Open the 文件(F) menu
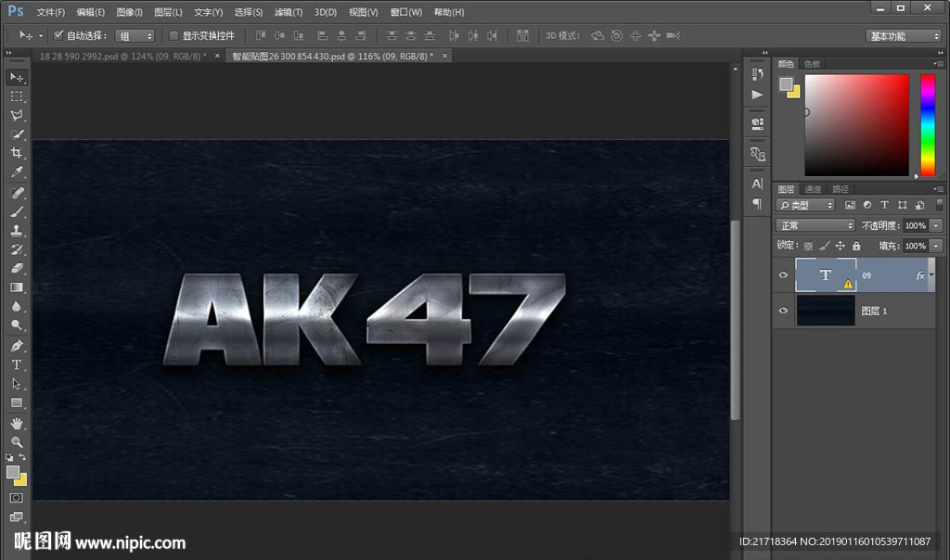This screenshot has height=560, width=950. (51, 12)
